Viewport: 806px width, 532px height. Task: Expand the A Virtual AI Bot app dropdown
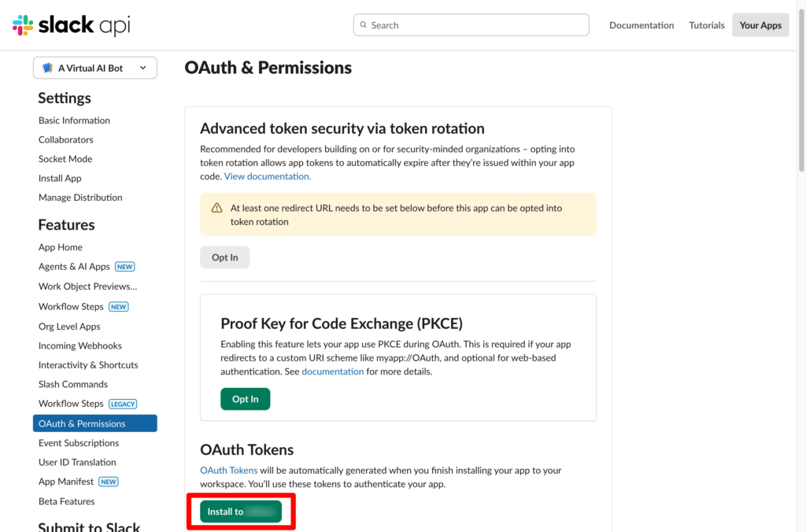point(142,68)
